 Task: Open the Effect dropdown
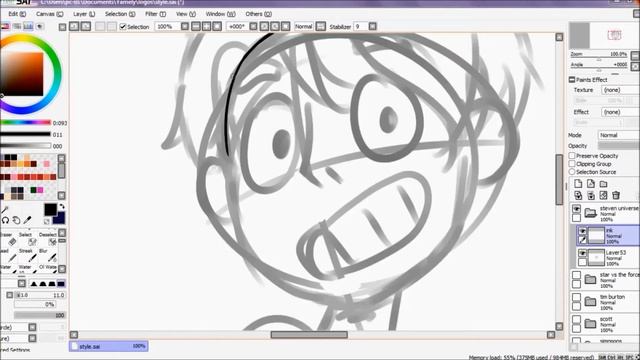point(620,112)
